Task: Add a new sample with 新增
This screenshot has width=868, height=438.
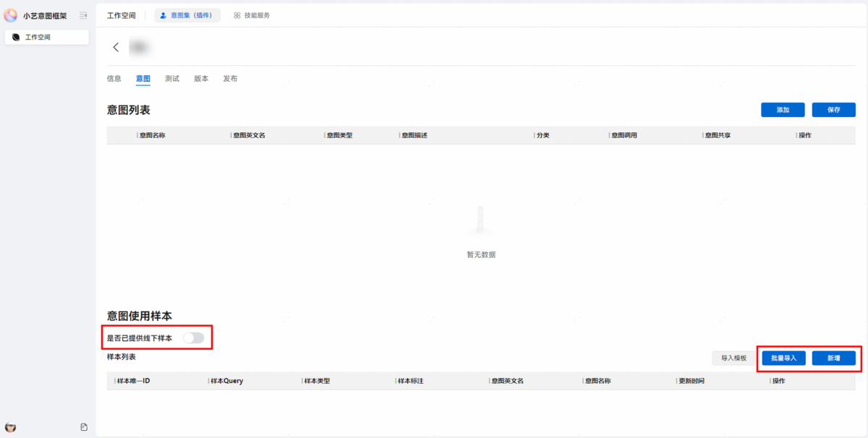Action: click(833, 358)
